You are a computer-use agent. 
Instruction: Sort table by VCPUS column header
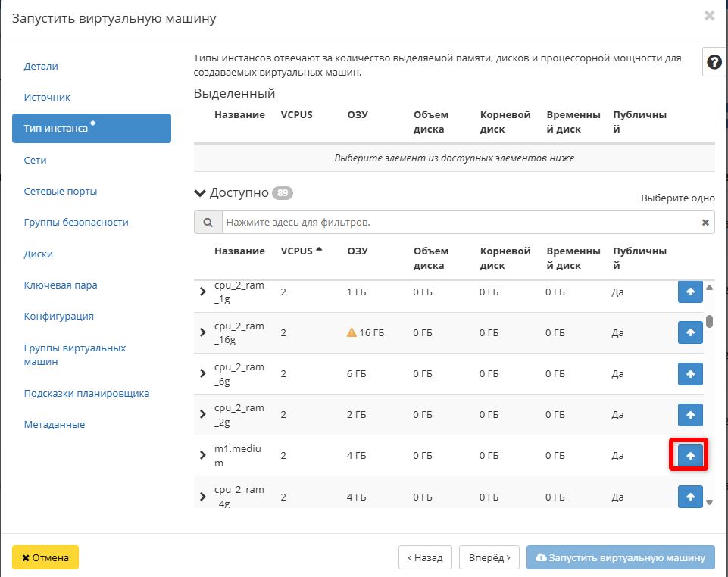coord(297,251)
